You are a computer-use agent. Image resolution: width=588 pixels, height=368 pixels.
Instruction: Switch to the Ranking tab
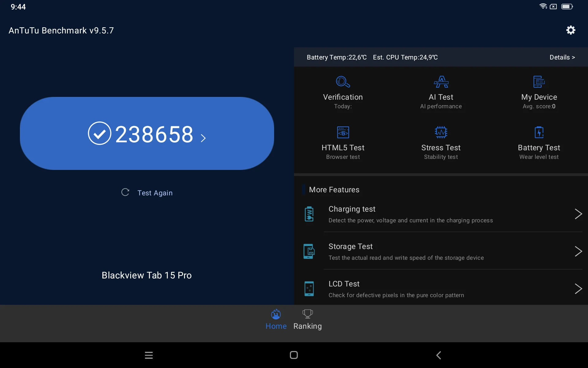(x=307, y=320)
